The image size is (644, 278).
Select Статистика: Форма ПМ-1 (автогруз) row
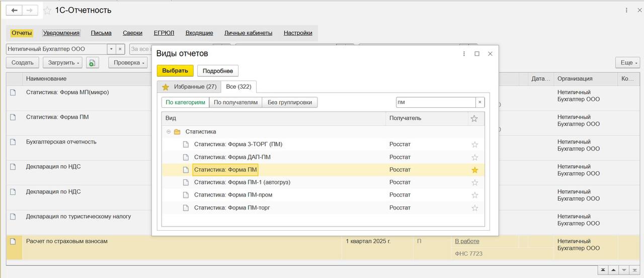coord(323,182)
